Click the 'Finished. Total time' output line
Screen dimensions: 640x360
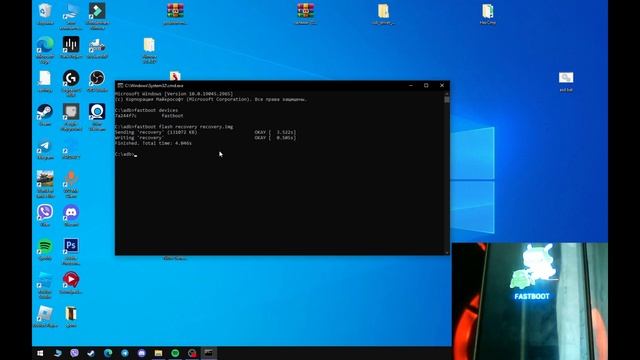click(x=153, y=143)
